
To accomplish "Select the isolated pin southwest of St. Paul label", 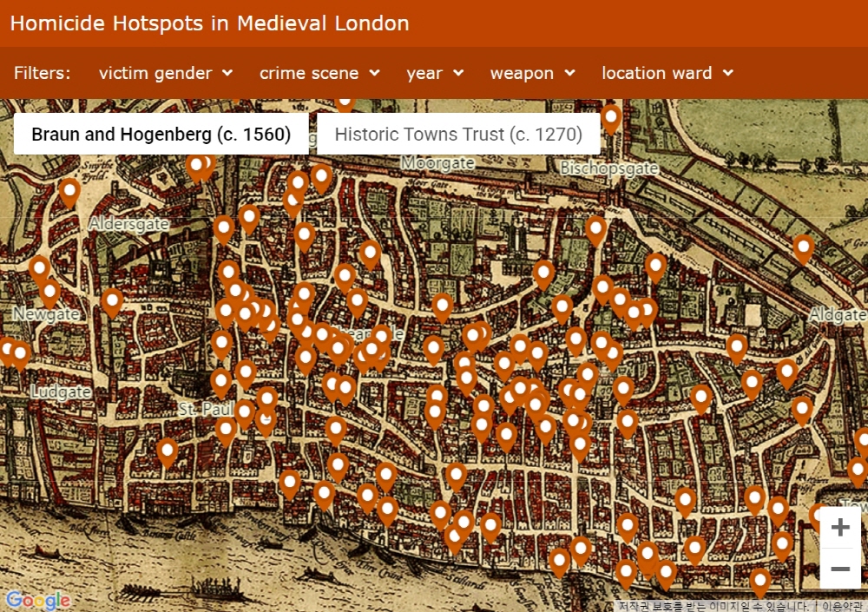I will point(168,453).
